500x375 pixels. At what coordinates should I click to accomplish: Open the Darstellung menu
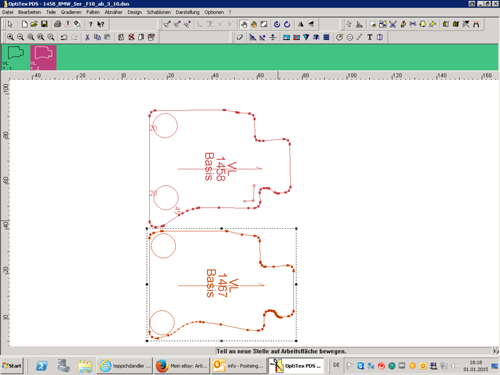click(x=188, y=12)
